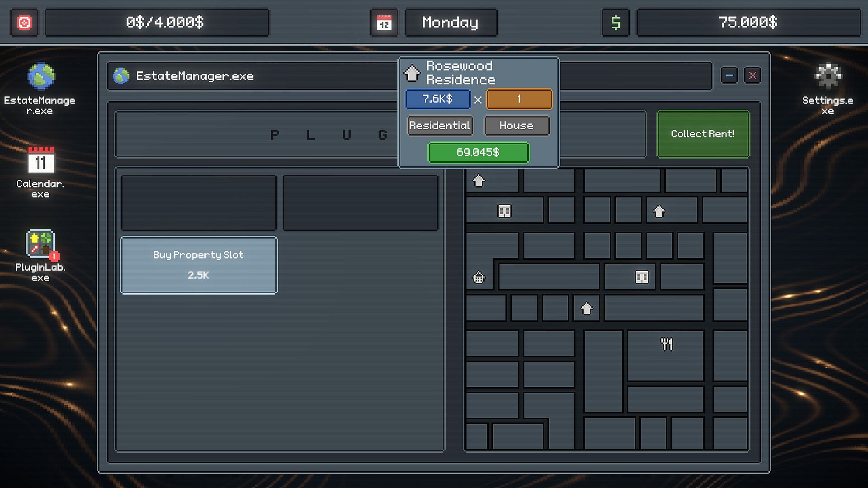Viewport: 868px width, 488px height.
Task: Purchase Rosewood Residence for 69.045$
Action: 478,152
